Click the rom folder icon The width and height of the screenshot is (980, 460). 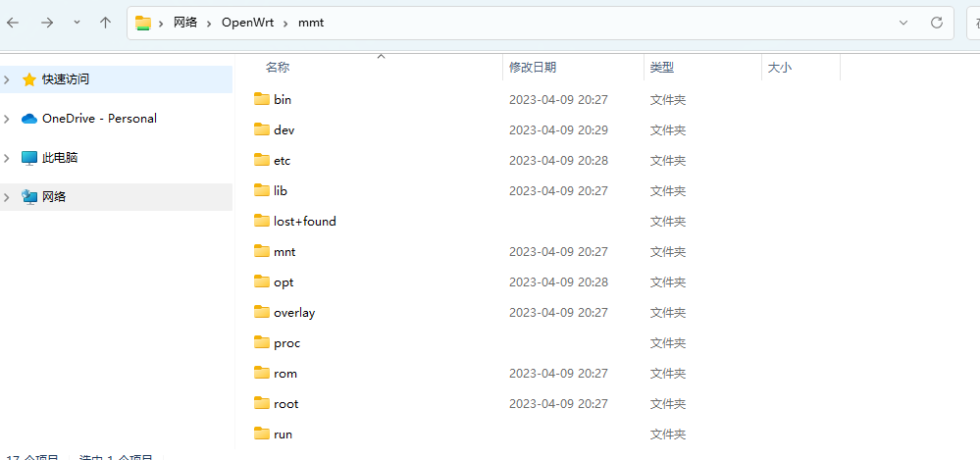262,373
